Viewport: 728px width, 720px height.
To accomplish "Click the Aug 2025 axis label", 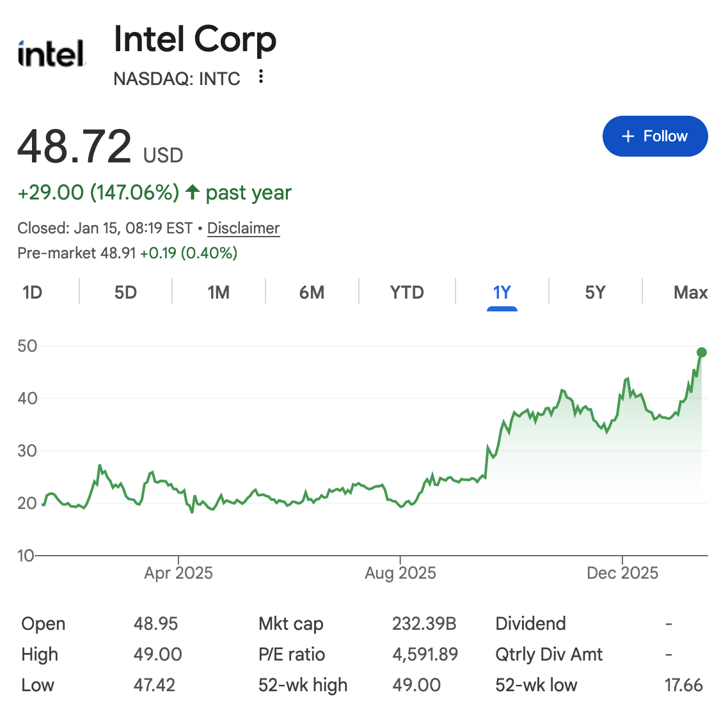I will pyautogui.click(x=400, y=572).
